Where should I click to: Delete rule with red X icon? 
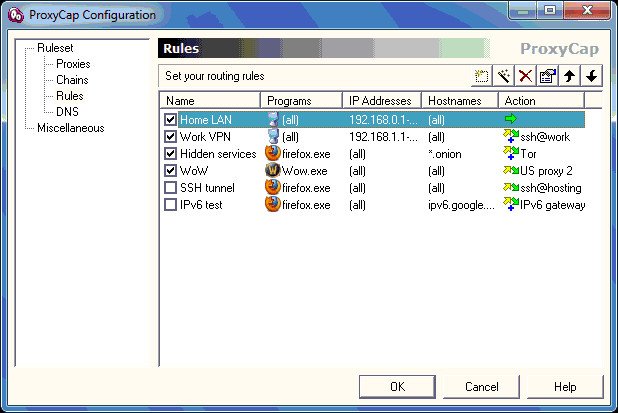(526, 77)
